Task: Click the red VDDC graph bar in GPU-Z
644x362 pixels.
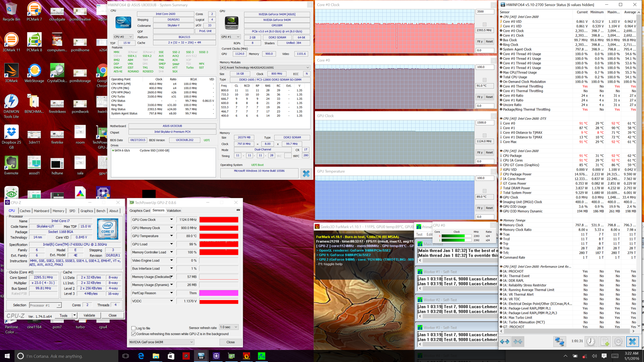Action: pyautogui.click(x=219, y=301)
